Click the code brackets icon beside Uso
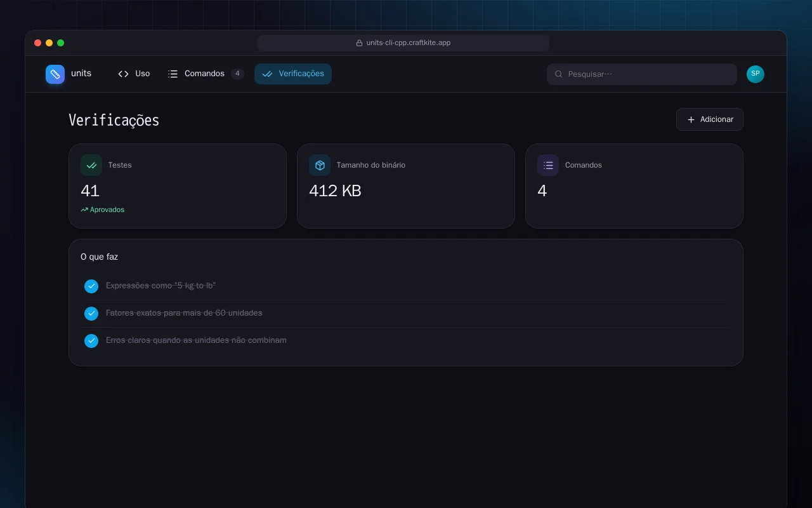Screen dimensions: 812x508 124,74
